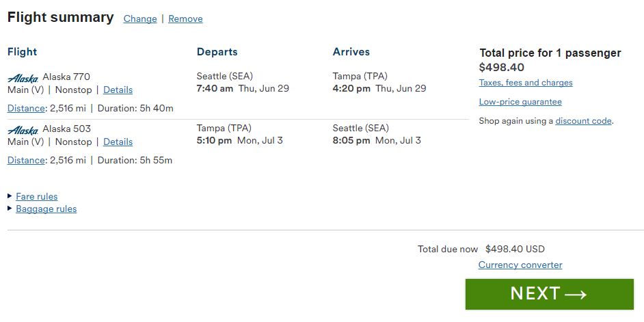The image size is (644, 322).
Task: Click the Alaska logo for flight 770
Action: click(23, 78)
